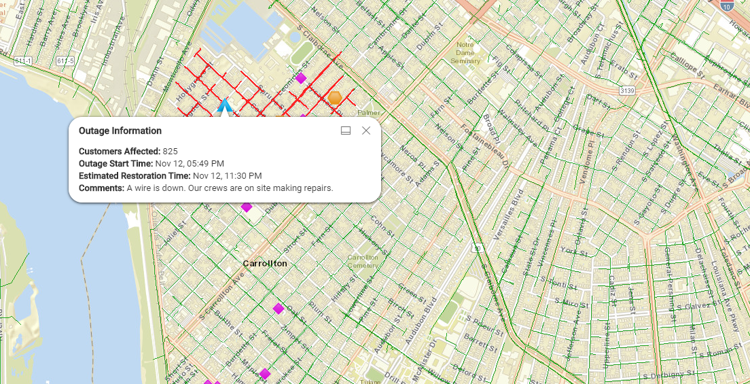Viewport: 750px width, 384px height.
Task: Close the Outage Information popup
Action: [366, 131]
